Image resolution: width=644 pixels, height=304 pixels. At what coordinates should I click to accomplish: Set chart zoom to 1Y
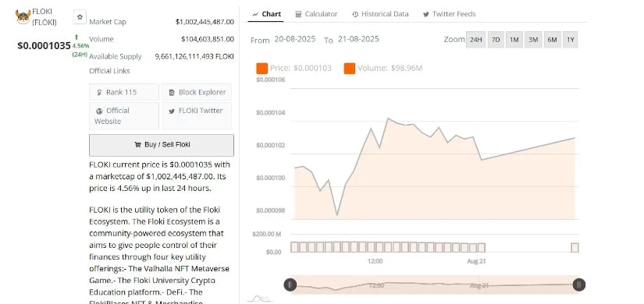point(570,40)
